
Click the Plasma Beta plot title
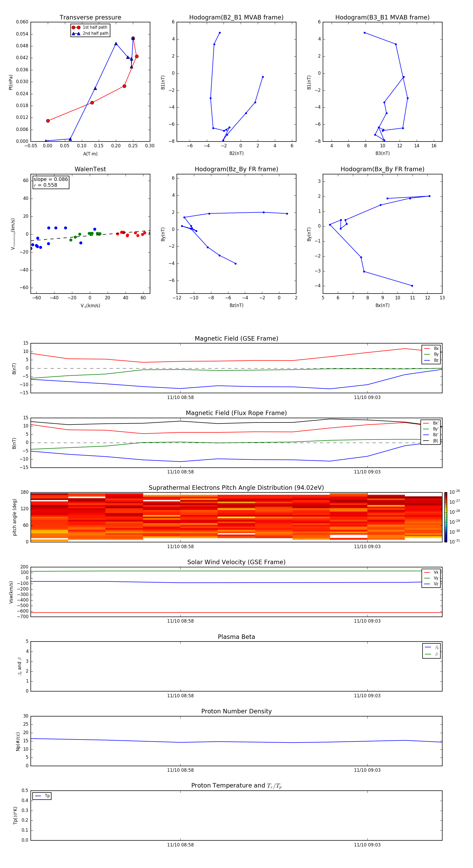click(236, 637)
